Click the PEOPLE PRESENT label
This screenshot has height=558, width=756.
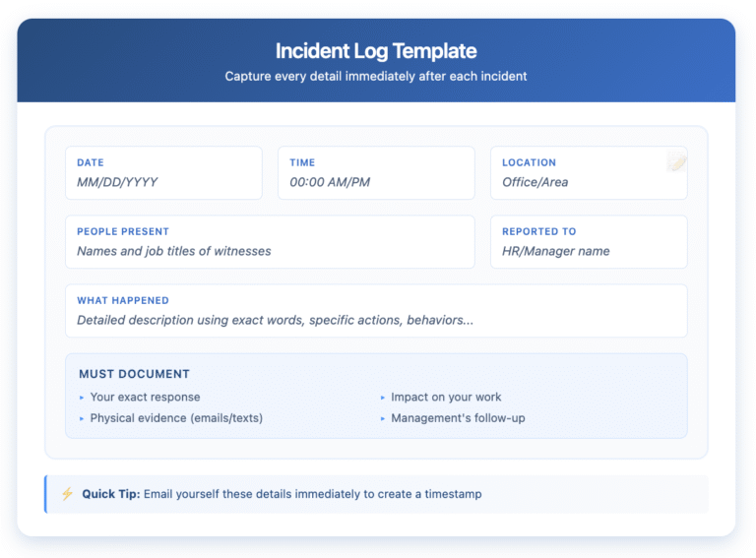click(x=123, y=232)
